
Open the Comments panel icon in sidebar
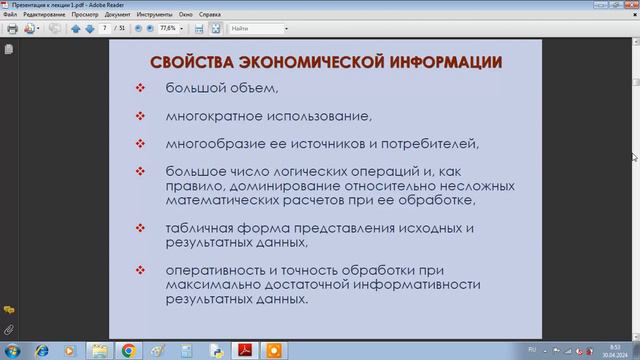[9, 310]
